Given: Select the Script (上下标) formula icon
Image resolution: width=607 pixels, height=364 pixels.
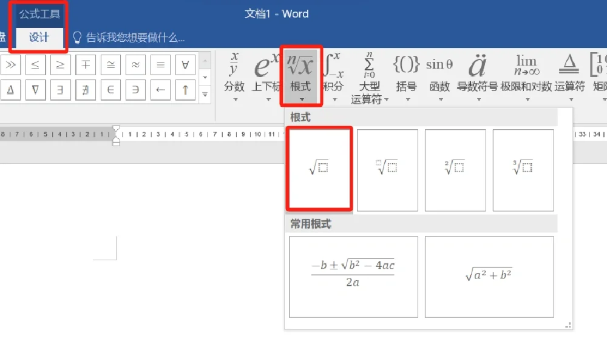Looking at the screenshot, I should pos(265,73).
